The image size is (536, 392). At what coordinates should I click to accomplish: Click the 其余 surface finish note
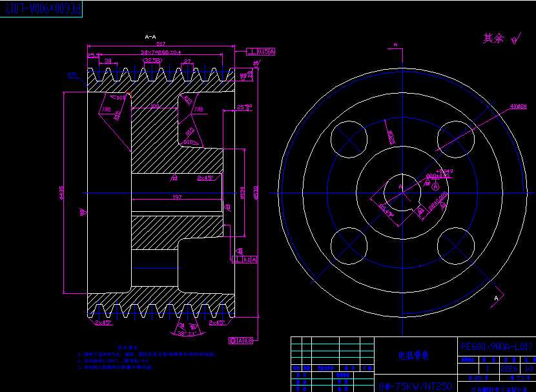tap(493, 38)
